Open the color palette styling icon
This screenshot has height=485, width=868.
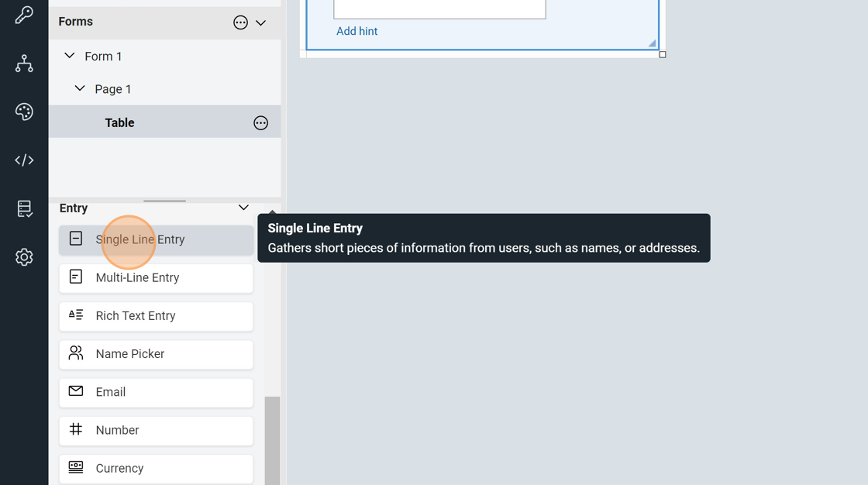click(x=24, y=112)
